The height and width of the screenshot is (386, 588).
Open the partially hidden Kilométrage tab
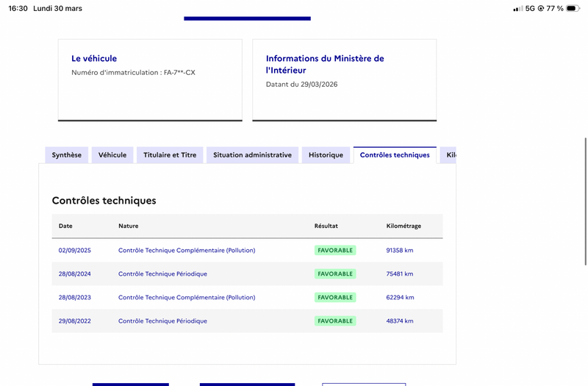coord(448,155)
